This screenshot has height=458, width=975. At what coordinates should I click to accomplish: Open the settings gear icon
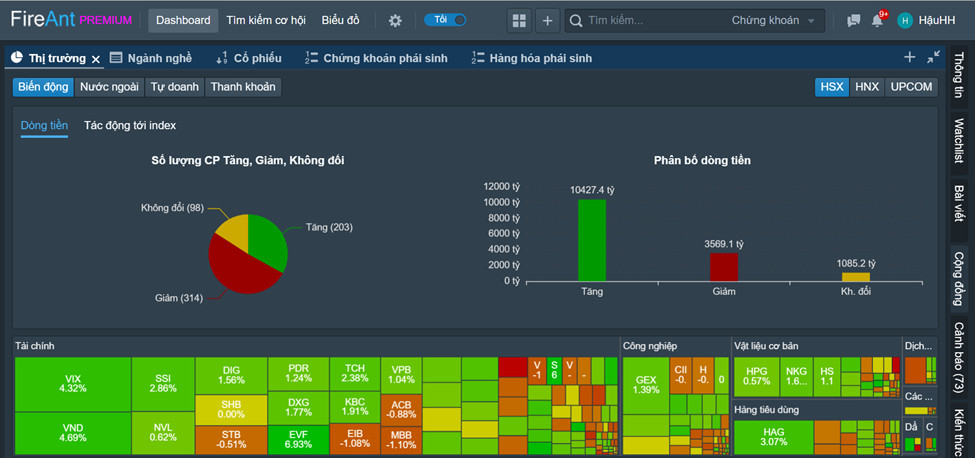[x=395, y=21]
